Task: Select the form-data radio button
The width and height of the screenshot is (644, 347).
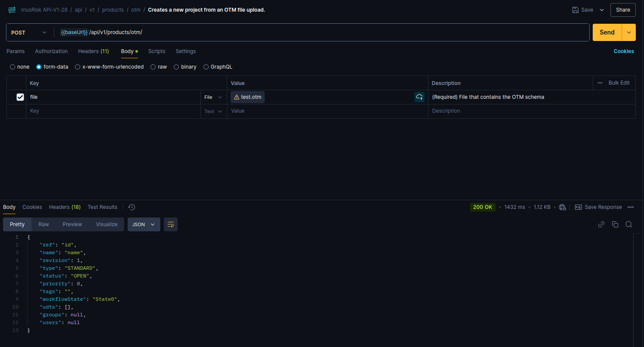Action: [39, 67]
